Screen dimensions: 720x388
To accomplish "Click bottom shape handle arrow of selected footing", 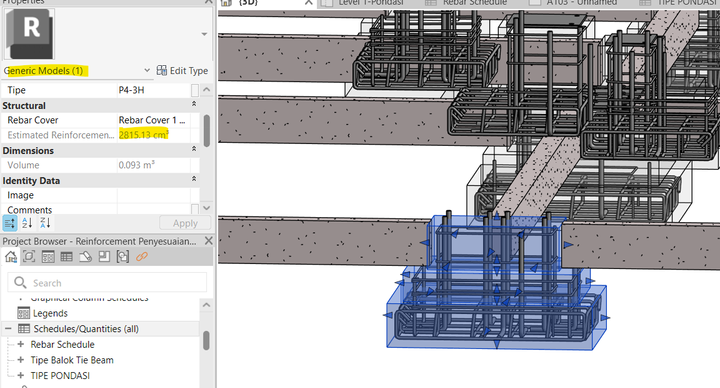I will coord(497,344).
